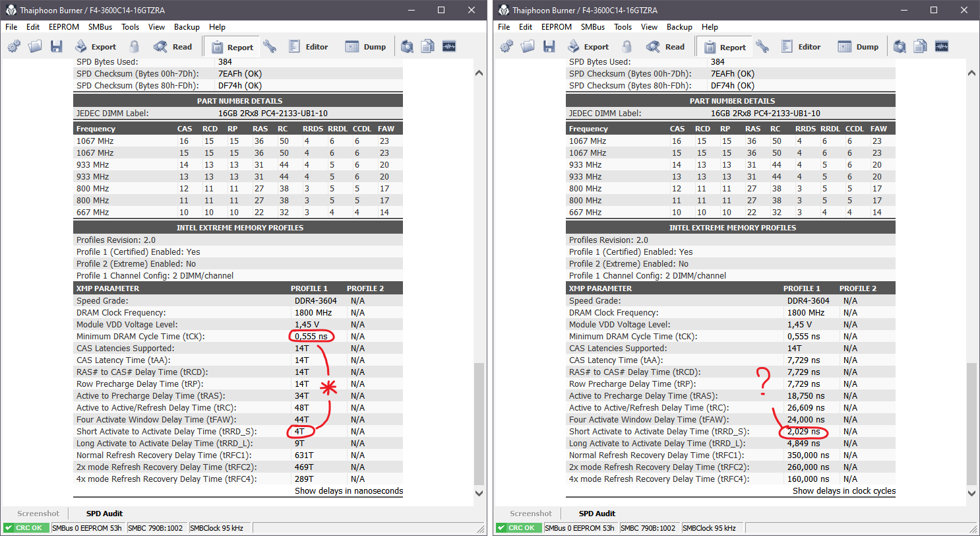This screenshot has width=980, height=536.
Task: Select Report in the right window toolbar
Action: pos(724,47)
